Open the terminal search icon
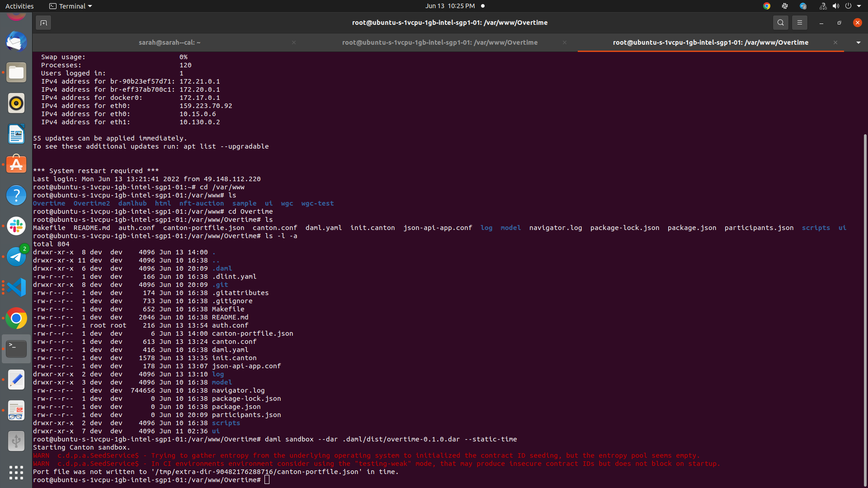 tap(780, 23)
